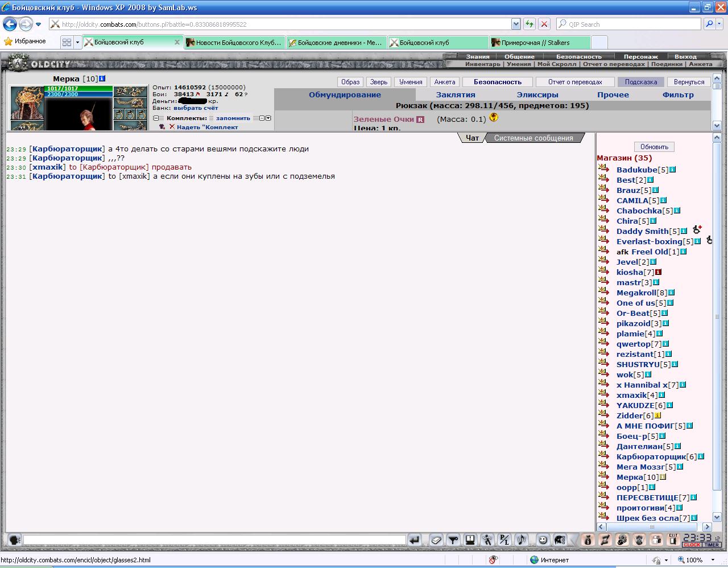Open the Прочее tab
Image resolution: width=728 pixels, height=568 pixels.
click(x=613, y=94)
